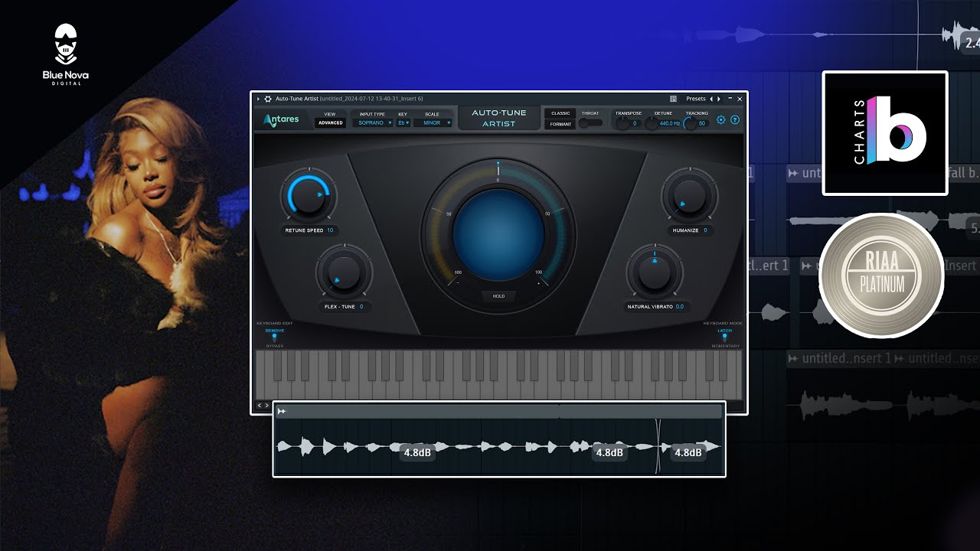Click the Antares logo

point(282,120)
